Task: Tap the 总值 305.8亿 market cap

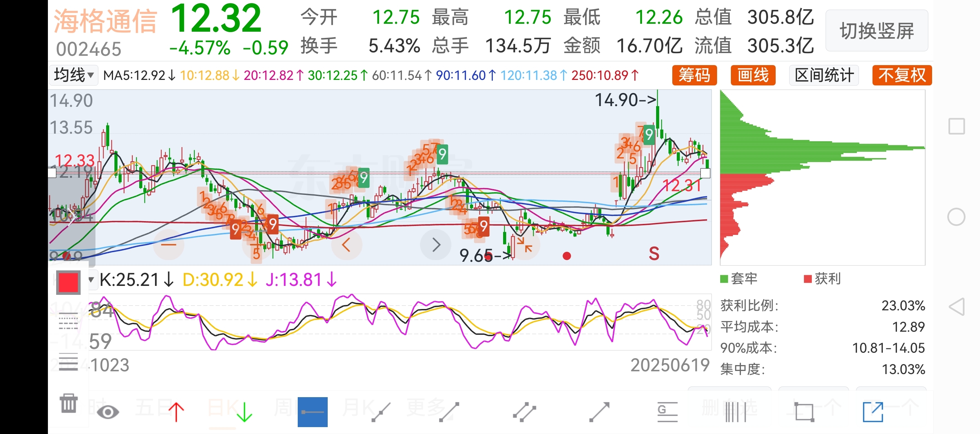Action: (x=754, y=18)
